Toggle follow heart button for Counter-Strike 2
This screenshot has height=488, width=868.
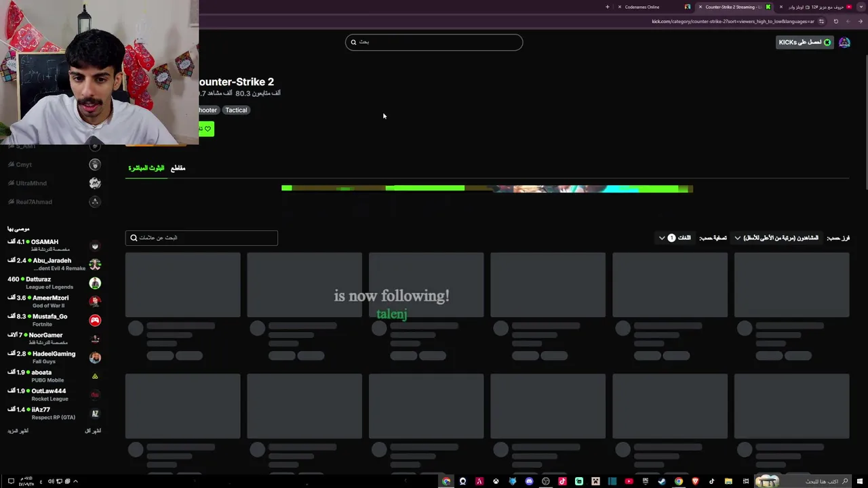pyautogui.click(x=206, y=129)
